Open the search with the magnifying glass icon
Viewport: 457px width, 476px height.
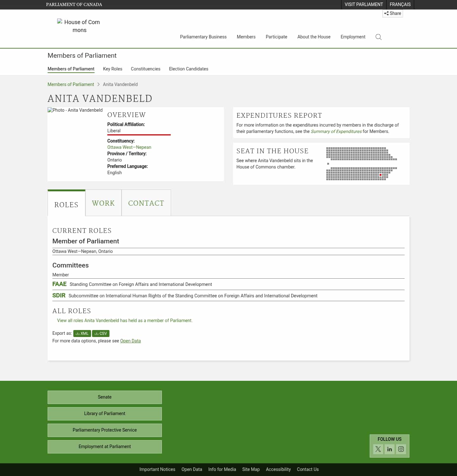click(378, 37)
